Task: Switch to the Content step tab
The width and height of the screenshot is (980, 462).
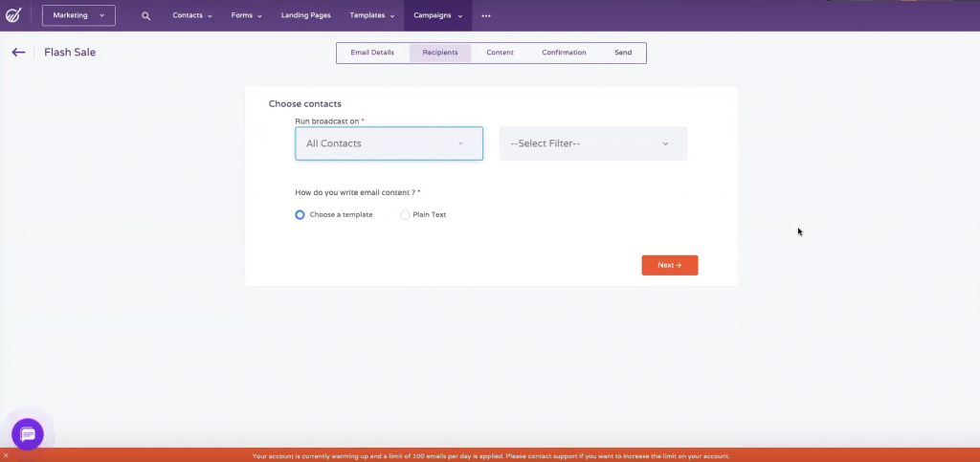Action: 500,53
